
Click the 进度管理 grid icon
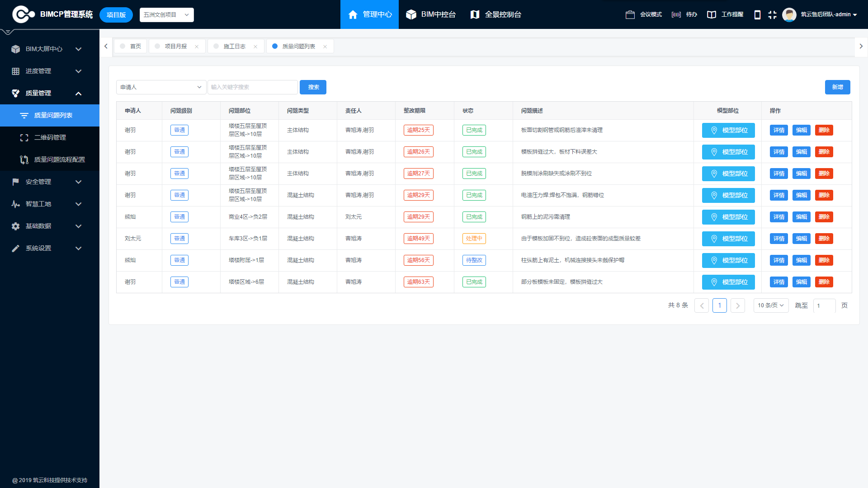[x=16, y=71]
